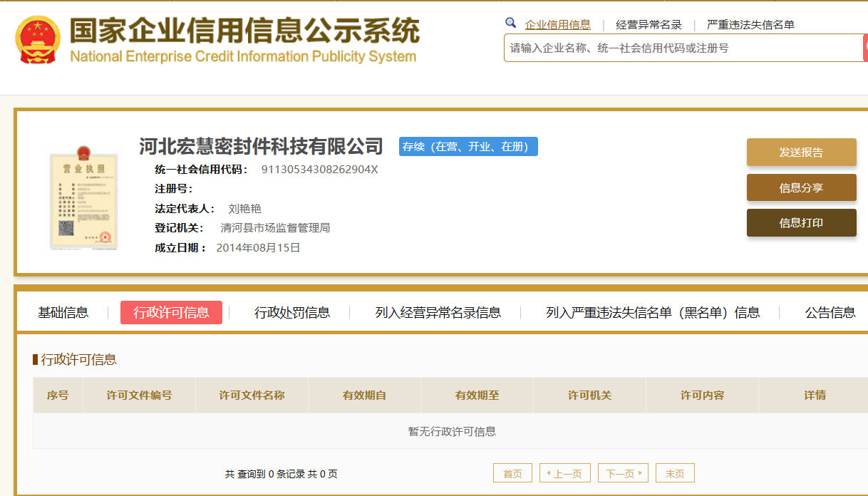Click company name 河北宏慧密封件科技有限公司
This screenshot has height=496, width=868.
point(262,146)
